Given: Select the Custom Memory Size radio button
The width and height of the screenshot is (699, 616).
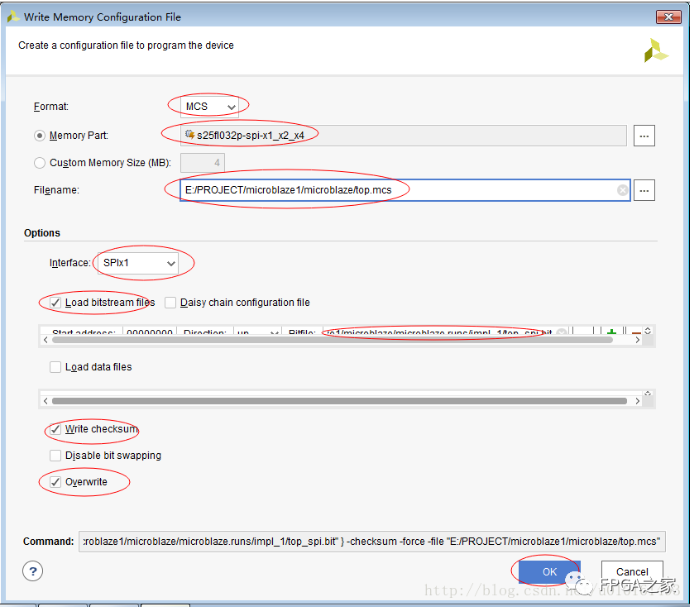Looking at the screenshot, I should click(40, 163).
